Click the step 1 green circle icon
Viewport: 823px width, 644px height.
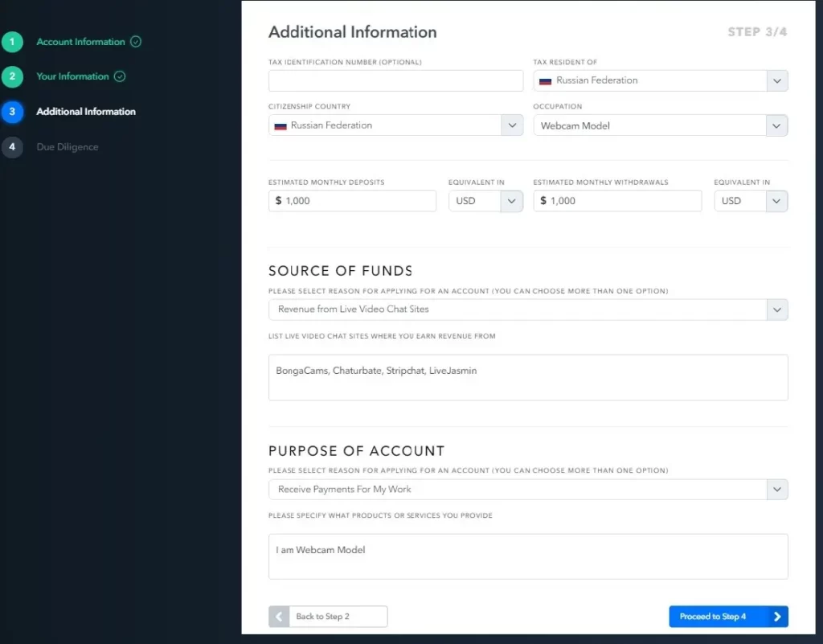pyautogui.click(x=12, y=42)
